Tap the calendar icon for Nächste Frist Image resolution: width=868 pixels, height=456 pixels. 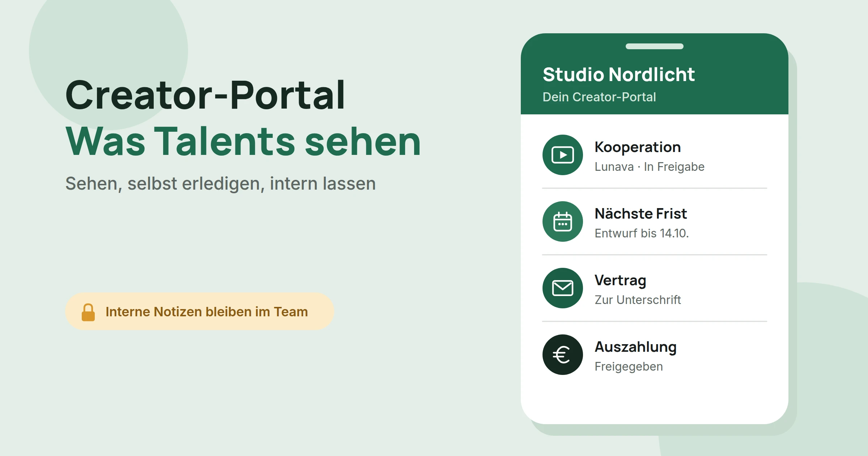tap(563, 221)
